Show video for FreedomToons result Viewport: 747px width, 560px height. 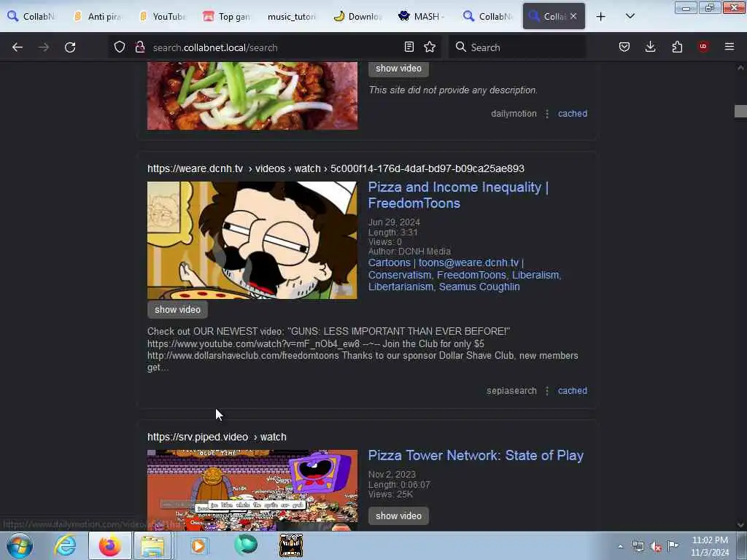177,309
